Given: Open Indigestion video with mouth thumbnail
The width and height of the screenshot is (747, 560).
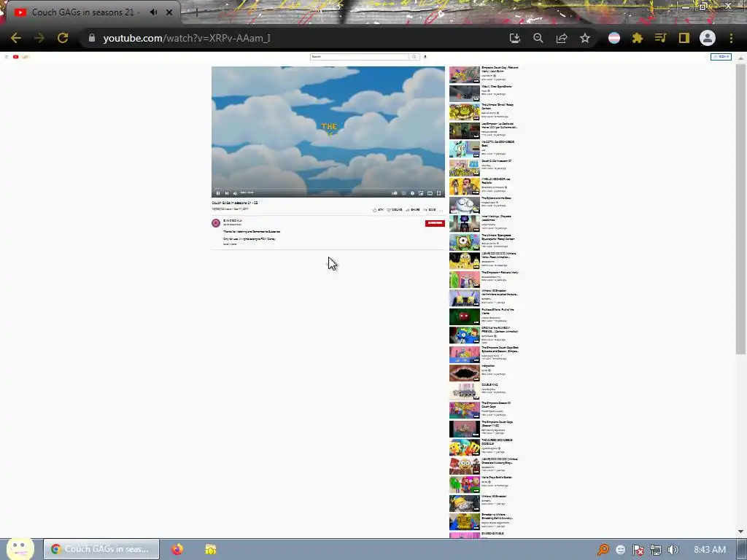Looking at the screenshot, I should (x=465, y=373).
